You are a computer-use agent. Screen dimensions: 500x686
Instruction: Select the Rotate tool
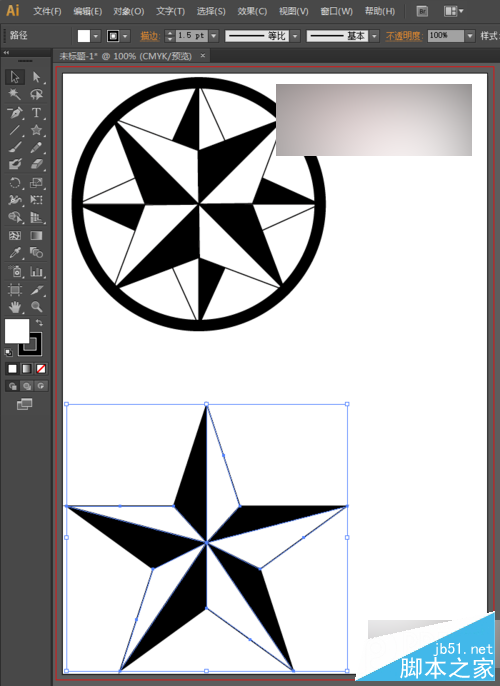tap(15, 183)
